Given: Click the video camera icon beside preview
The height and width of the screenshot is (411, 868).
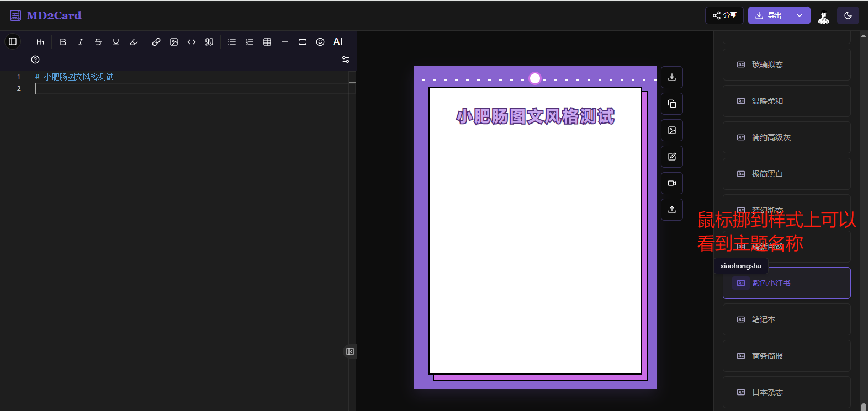Looking at the screenshot, I should (x=672, y=183).
